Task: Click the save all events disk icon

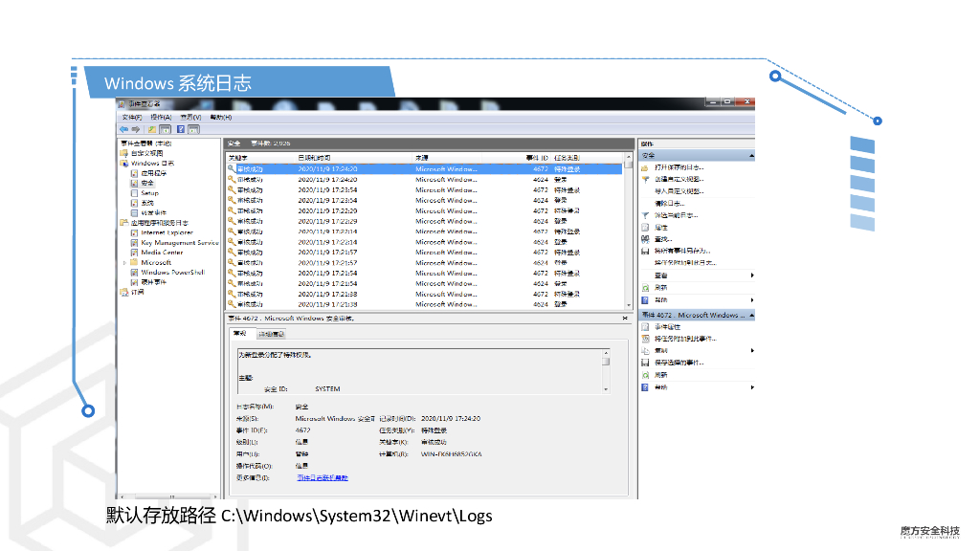Action: pos(645,251)
